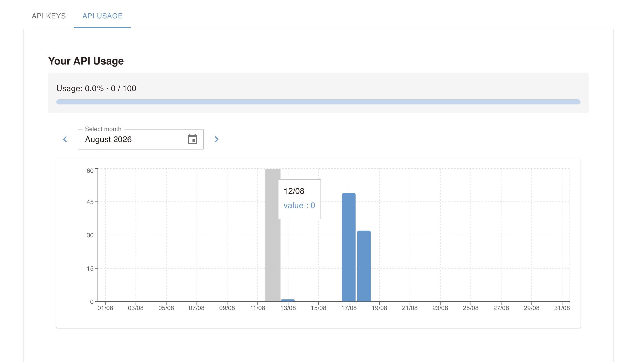This screenshot has height=362, width=644.
Task: Click the '11/08' axis label
Action: [257, 308]
